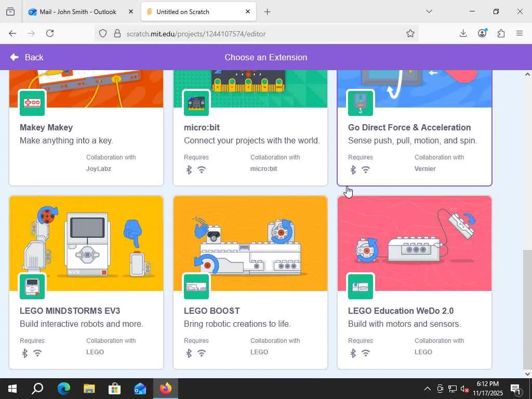Click the JoyLabz collaborator text
532x399 pixels.
click(99, 169)
